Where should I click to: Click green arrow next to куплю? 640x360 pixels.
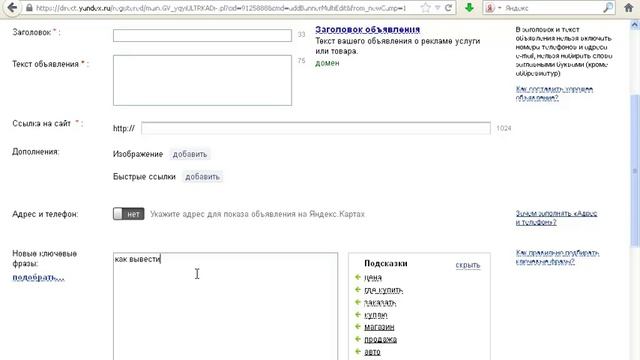(358, 314)
